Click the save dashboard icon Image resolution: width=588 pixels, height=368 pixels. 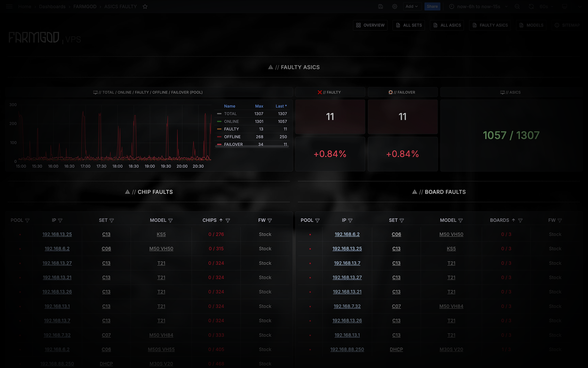tap(381, 6)
